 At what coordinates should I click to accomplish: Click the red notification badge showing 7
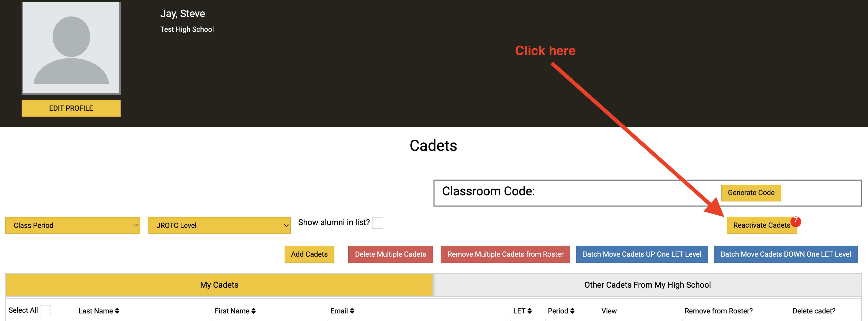tap(796, 221)
